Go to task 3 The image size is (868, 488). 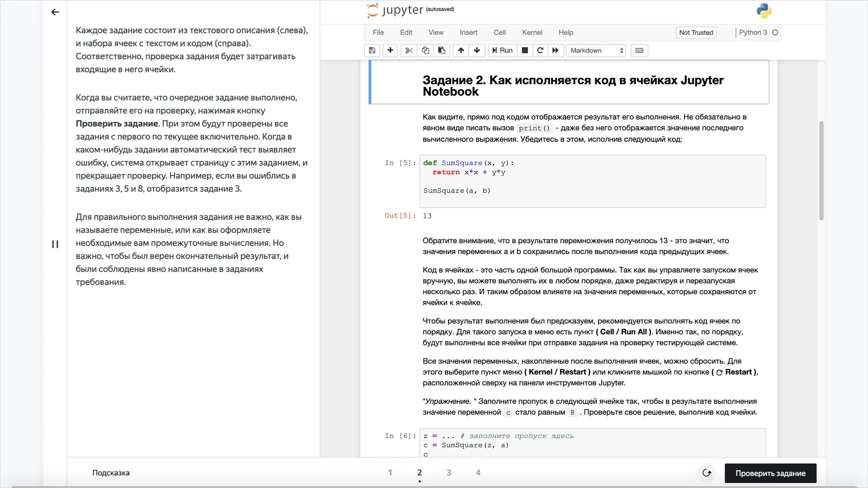pos(449,473)
